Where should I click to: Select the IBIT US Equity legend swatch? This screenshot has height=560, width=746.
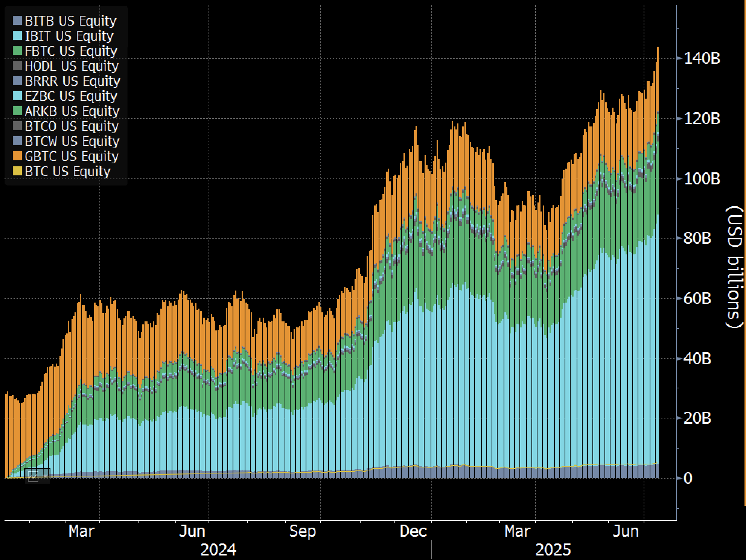point(18,37)
